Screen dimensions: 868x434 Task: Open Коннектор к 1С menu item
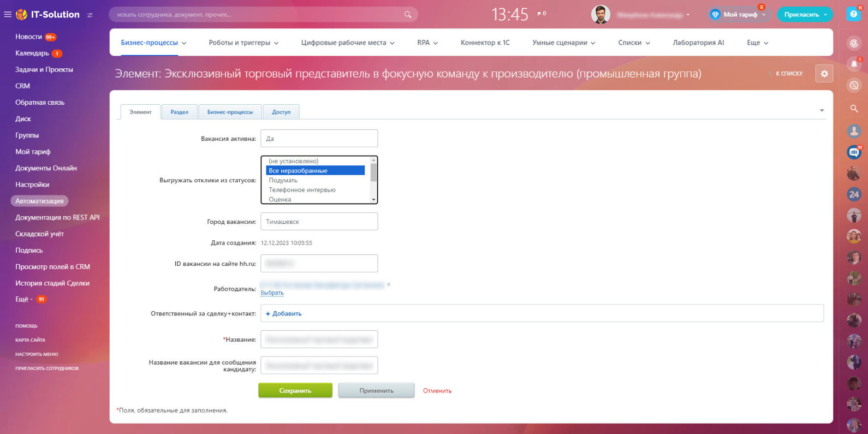(x=485, y=43)
